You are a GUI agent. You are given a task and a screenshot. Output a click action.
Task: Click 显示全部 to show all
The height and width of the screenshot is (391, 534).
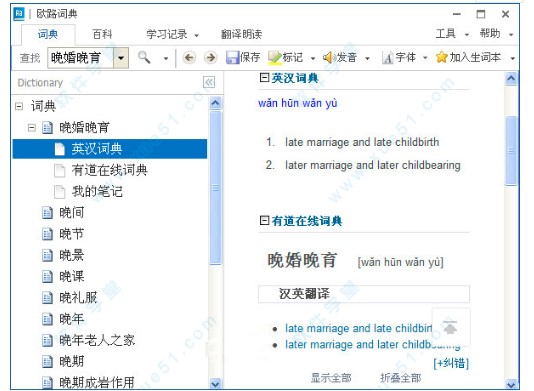point(331,377)
